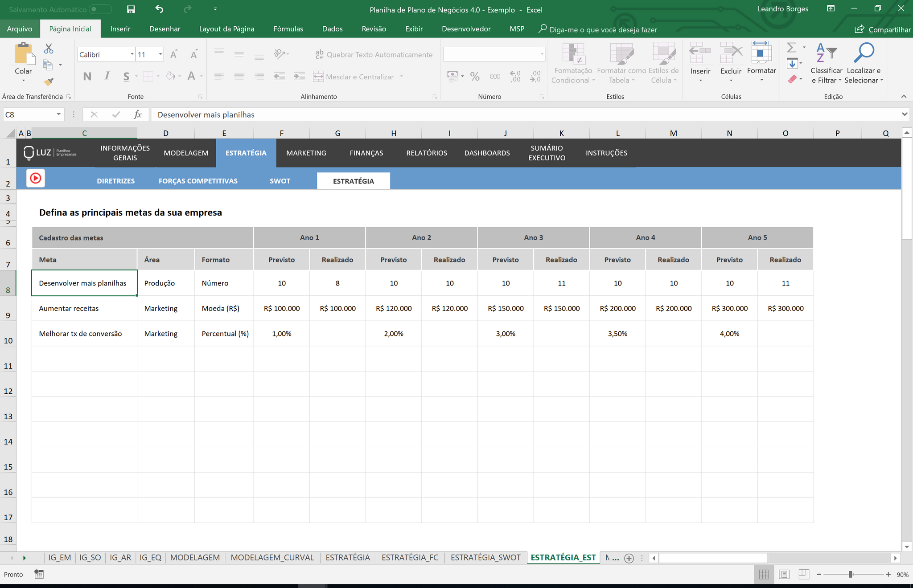Switch to the ESTRATÉGIA_SWOT sheet tab
This screenshot has width=913, height=588.
pyautogui.click(x=485, y=558)
